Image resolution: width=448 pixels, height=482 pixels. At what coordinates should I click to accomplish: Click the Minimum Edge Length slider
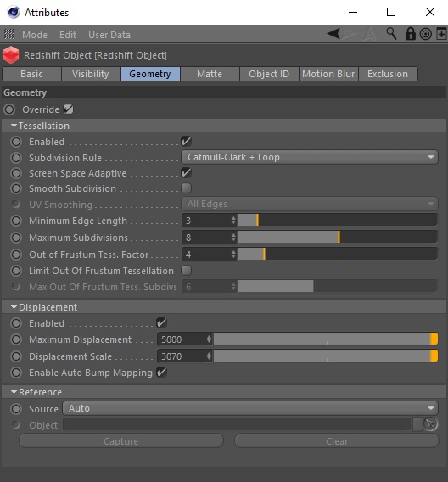(338, 220)
